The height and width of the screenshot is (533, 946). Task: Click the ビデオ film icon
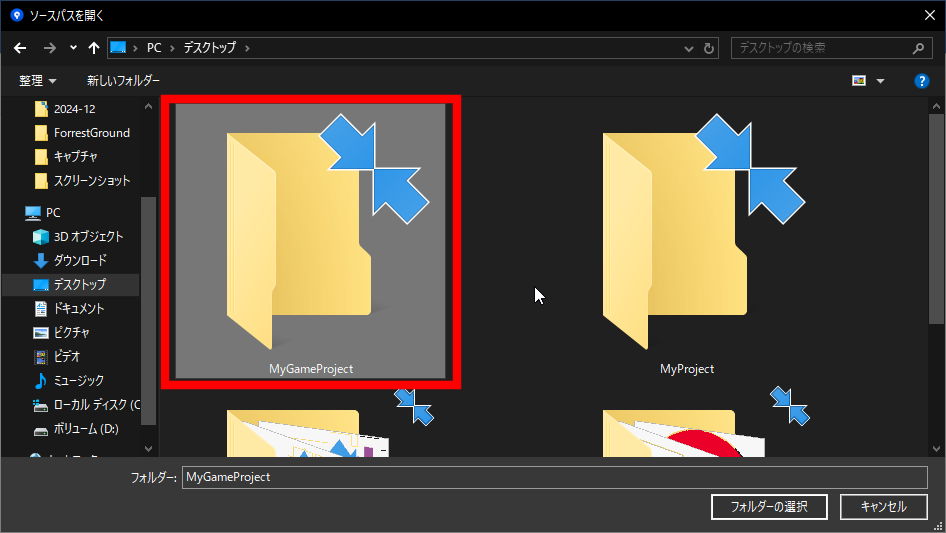tap(40, 357)
